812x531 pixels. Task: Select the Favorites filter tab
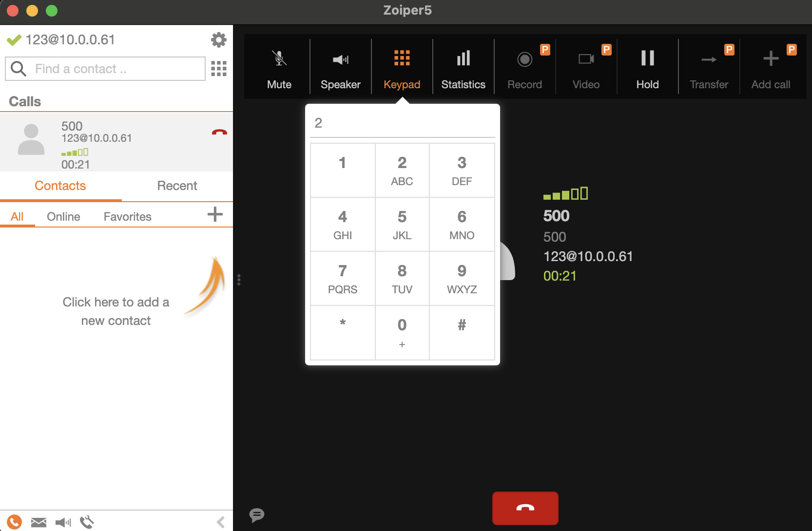pos(127,217)
